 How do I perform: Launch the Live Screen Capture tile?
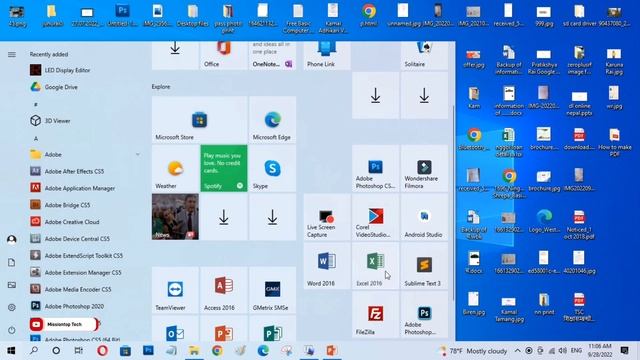[327, 217]
